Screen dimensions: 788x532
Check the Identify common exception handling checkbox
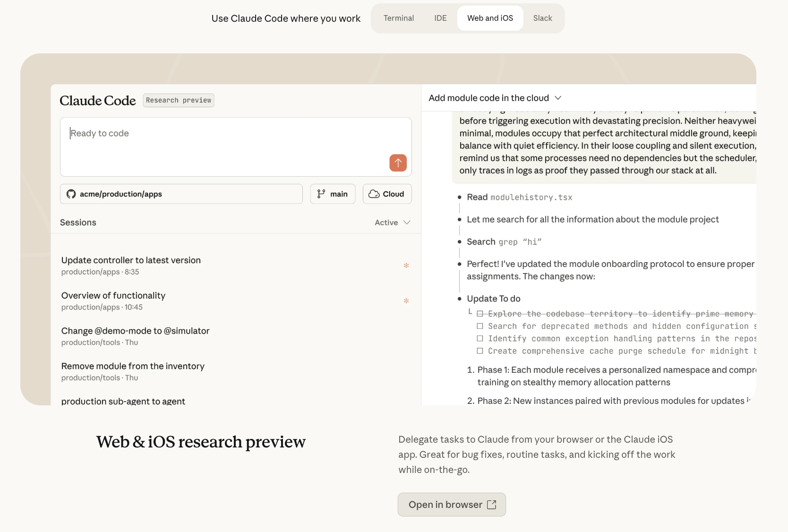[480, 338]
